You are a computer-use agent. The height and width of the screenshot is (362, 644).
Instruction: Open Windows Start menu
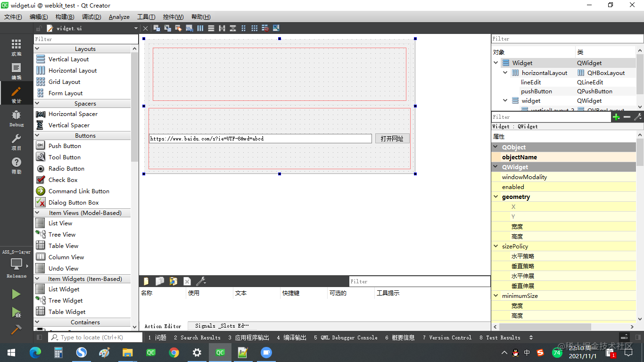(11, 352)
